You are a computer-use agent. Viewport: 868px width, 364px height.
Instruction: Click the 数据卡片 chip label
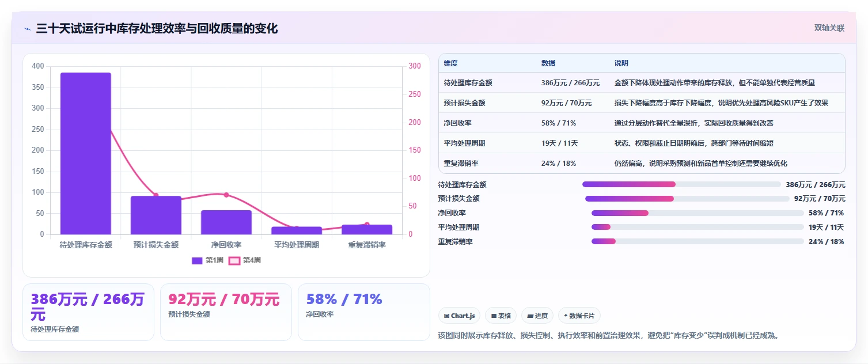pyautogui.click(x=582, y=316)
